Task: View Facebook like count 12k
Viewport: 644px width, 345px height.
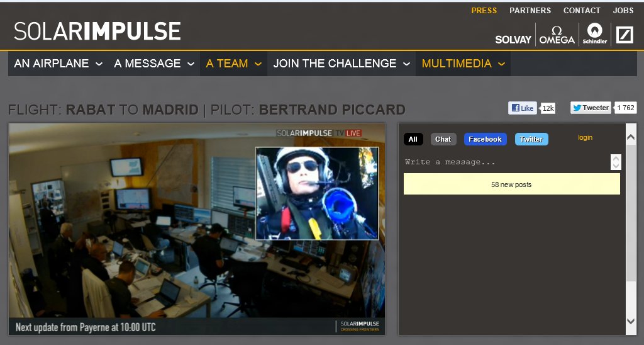Action: pos(548,108)
